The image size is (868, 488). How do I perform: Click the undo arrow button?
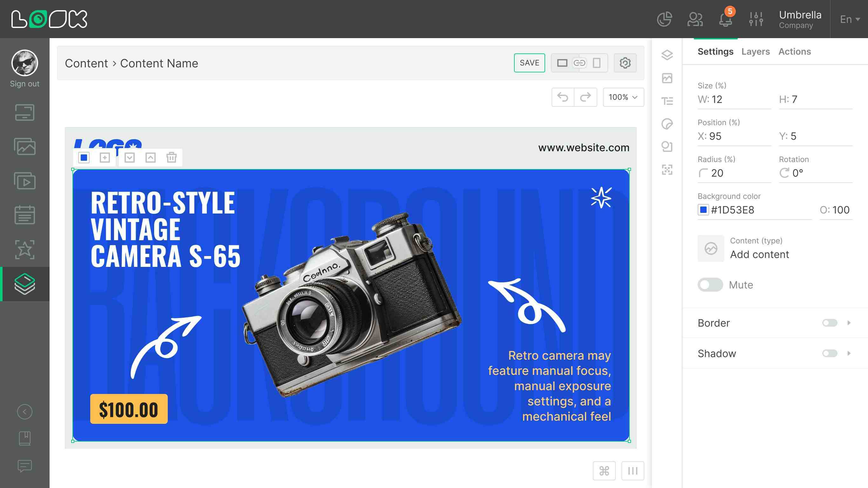563,97
